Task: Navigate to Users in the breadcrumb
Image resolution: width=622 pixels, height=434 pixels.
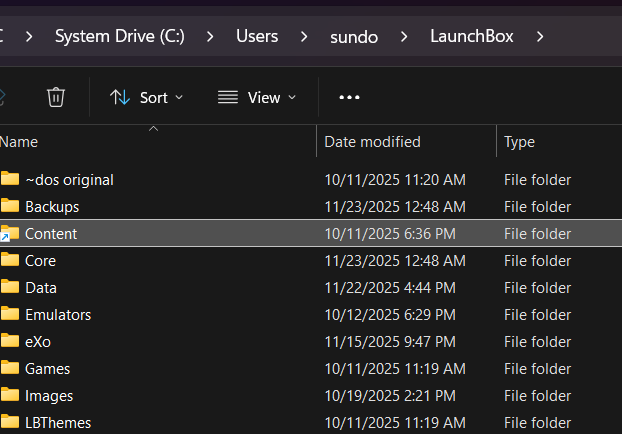Action: point(257,37)
